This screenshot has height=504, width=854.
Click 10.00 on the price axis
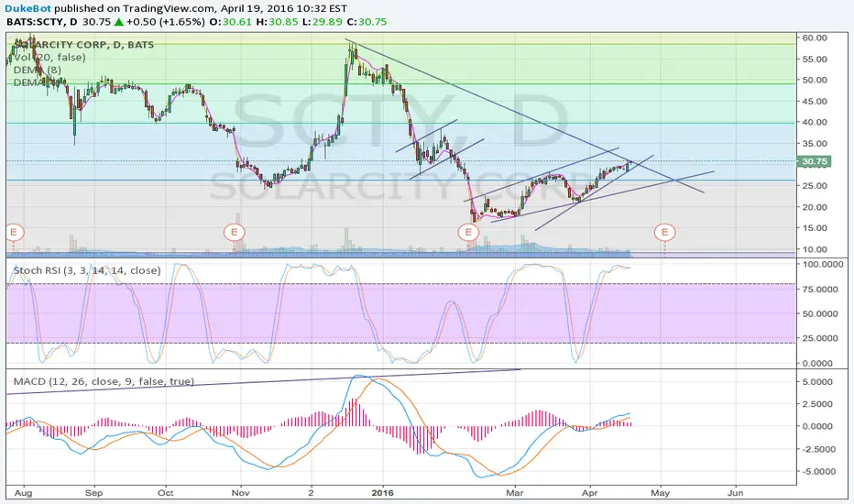815,249
